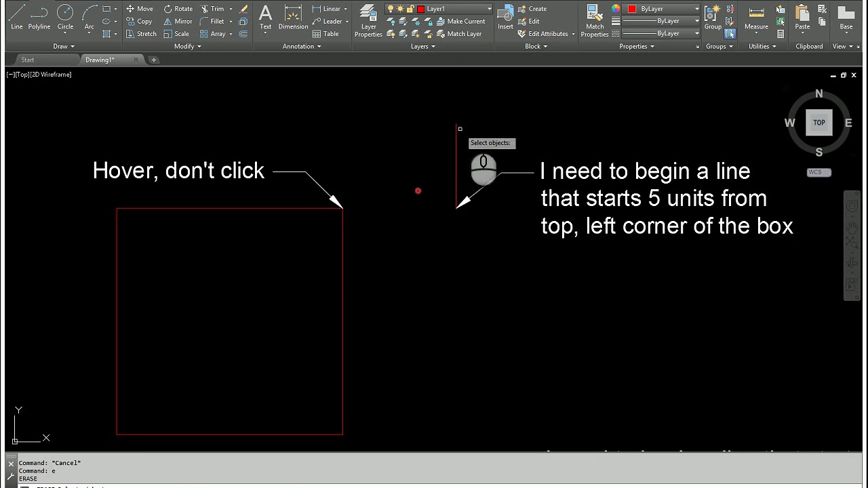This screenshot has height=488, width=868.
Task: Click Create block button
Action: (532, 9)
